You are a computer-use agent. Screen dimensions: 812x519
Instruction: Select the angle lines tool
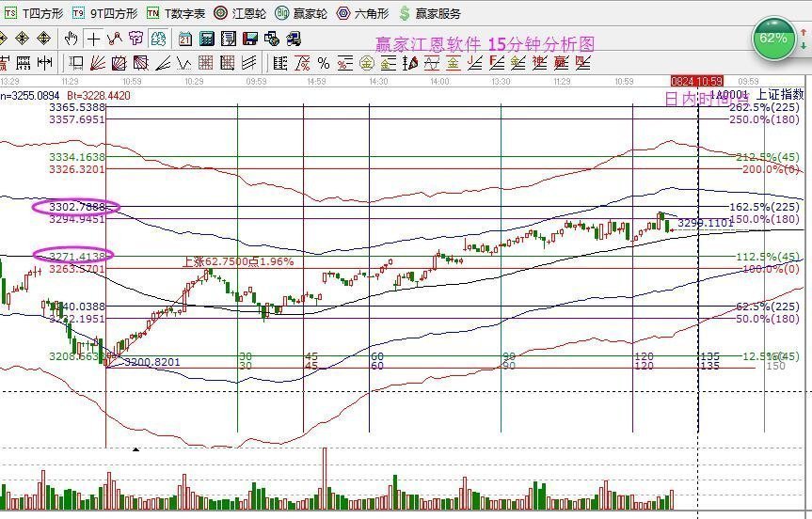[163, 63]
